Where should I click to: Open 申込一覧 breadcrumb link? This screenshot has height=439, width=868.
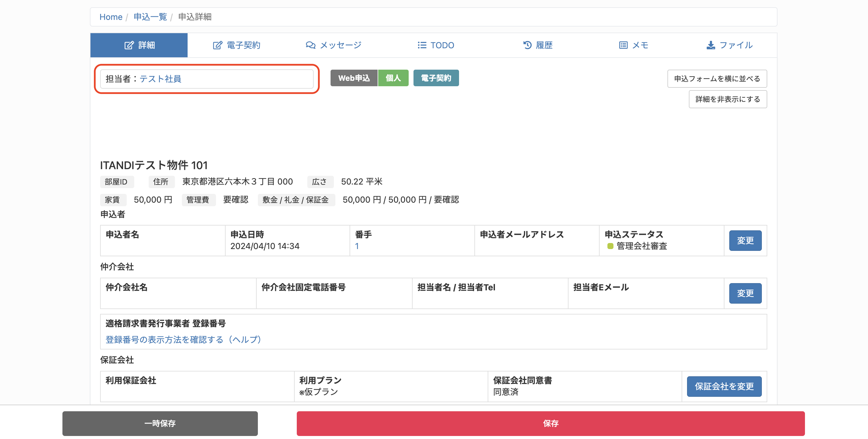150,17
